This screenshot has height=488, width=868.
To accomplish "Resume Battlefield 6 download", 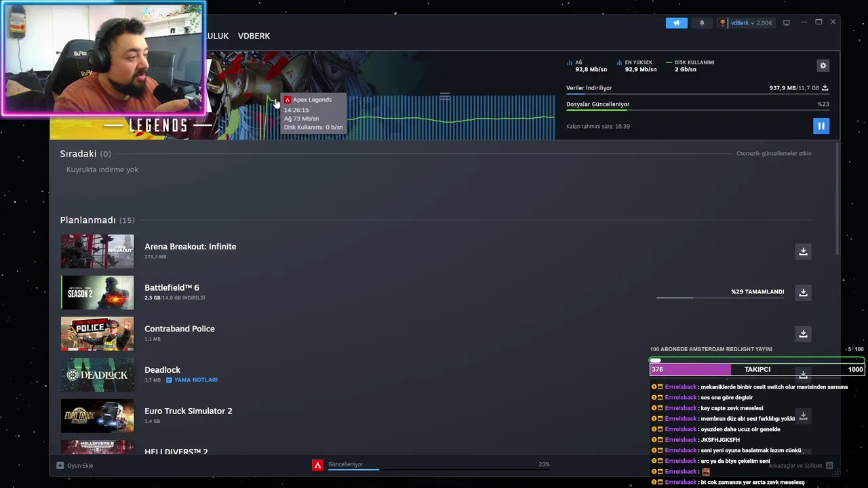I will click(x=803, y=293).
